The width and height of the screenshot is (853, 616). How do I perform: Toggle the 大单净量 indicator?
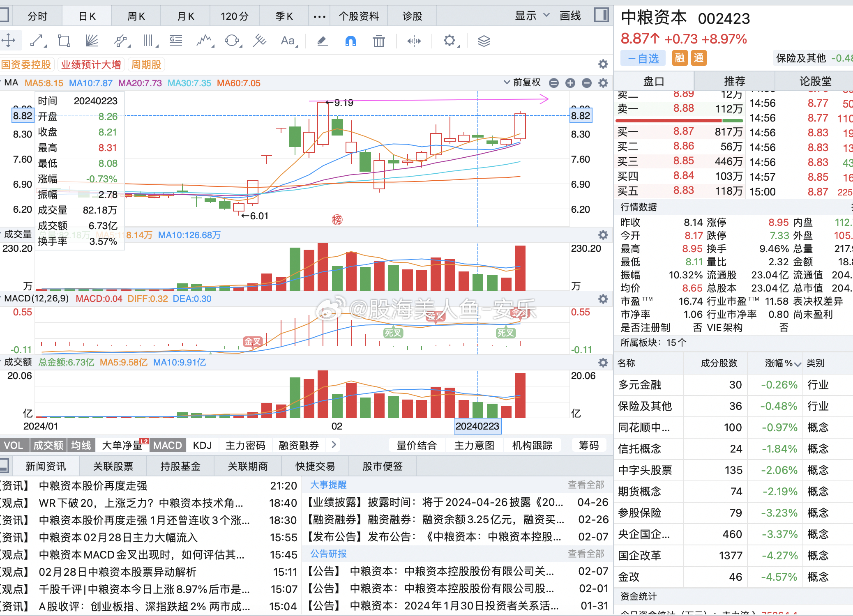click(122, 445)
